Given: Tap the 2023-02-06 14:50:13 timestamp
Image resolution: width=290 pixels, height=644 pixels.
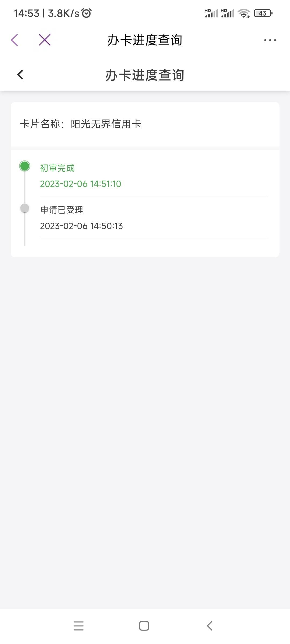Looking at the screenshot, I should pos(81,226).
